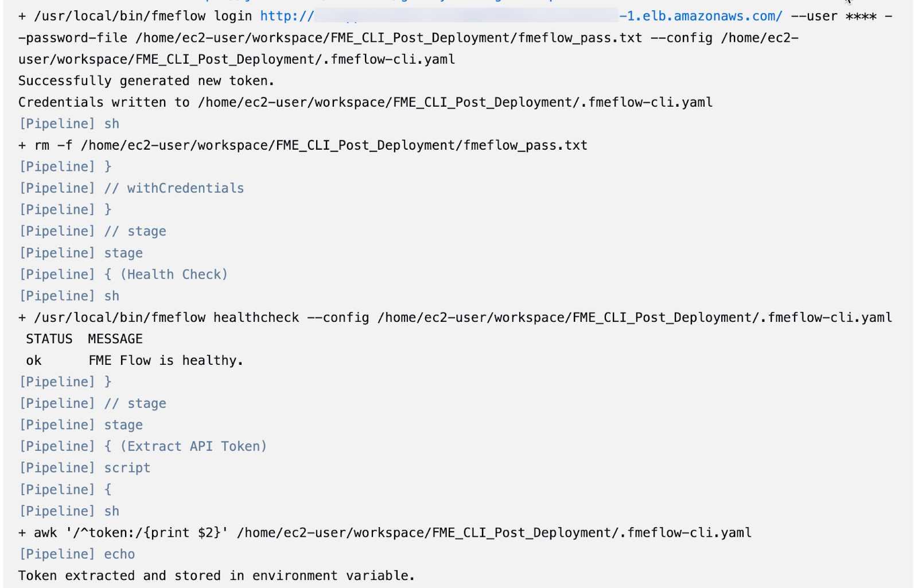Click the [Pipeline] // stage line after healthy message
This screenshot has height=588, width=918.
(93, 403)
